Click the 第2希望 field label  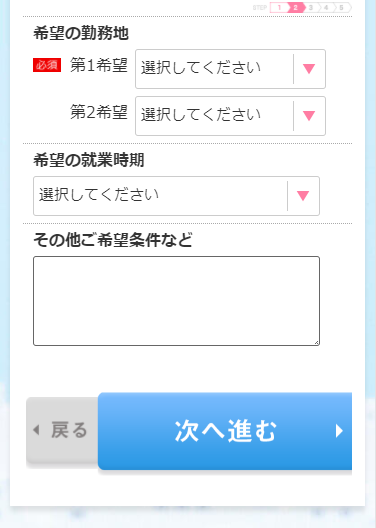pyautogui.click(x=99, y=112)
